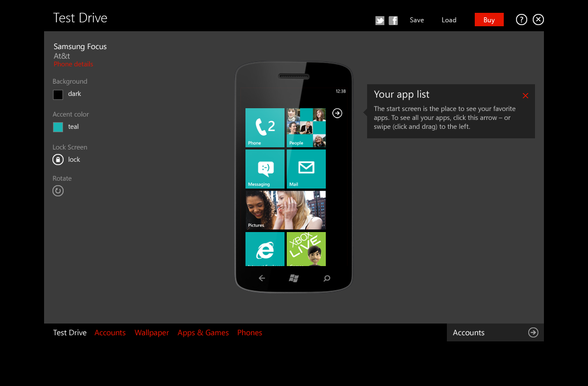Tap the phone's Windows start button

(293, 278)
